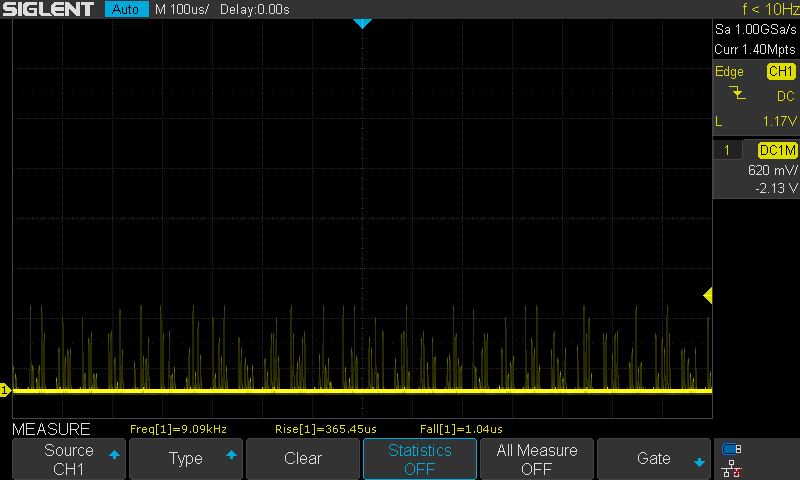The width and height of the screenshot is (800, 480).
Task: Clear the current measurements
Action: click(303, 459)
